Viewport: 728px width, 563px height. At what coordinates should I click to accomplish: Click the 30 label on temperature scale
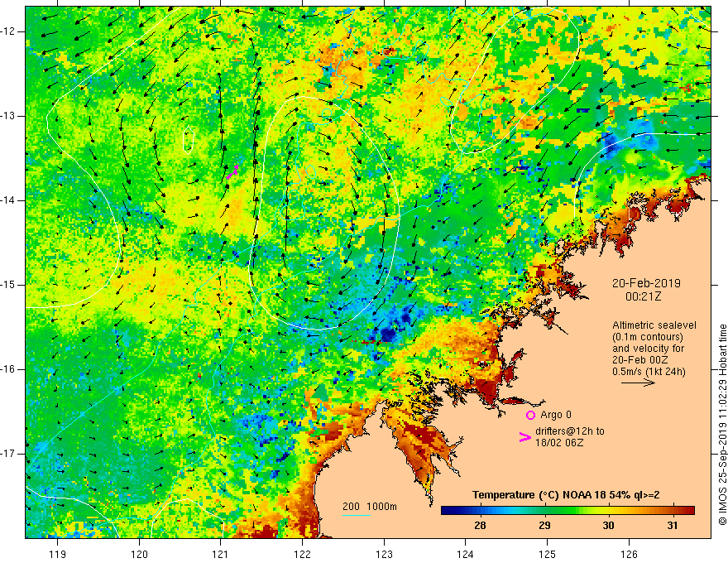point(608,526)
